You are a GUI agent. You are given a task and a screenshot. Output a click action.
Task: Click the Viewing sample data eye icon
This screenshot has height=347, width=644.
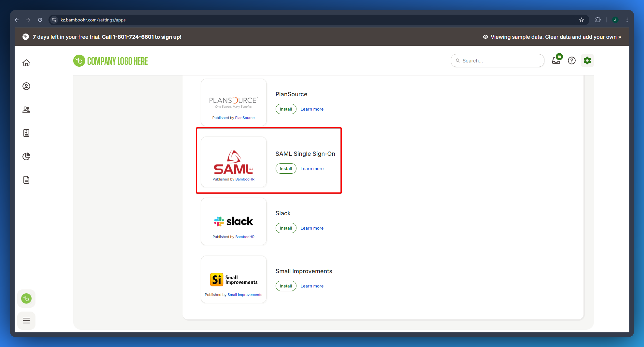pyautogui.click(x=485, y=37)
